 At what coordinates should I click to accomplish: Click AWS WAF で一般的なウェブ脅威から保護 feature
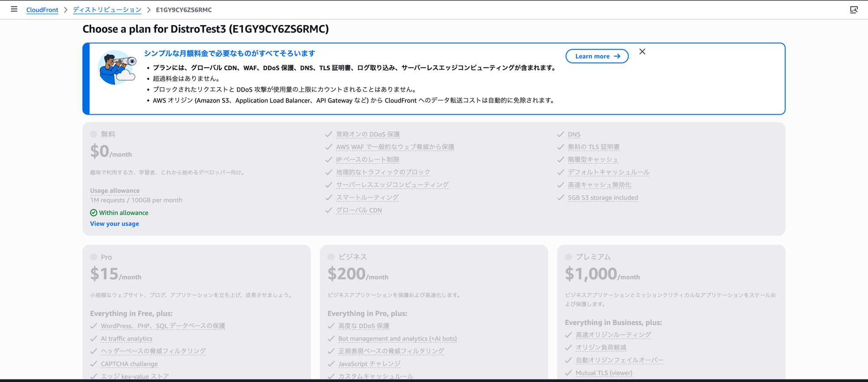(x=395, y=147)
